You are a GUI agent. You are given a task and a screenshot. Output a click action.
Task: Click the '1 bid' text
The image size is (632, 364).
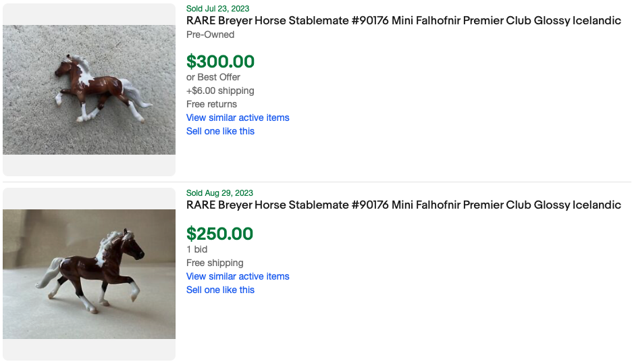pos(196,249)
